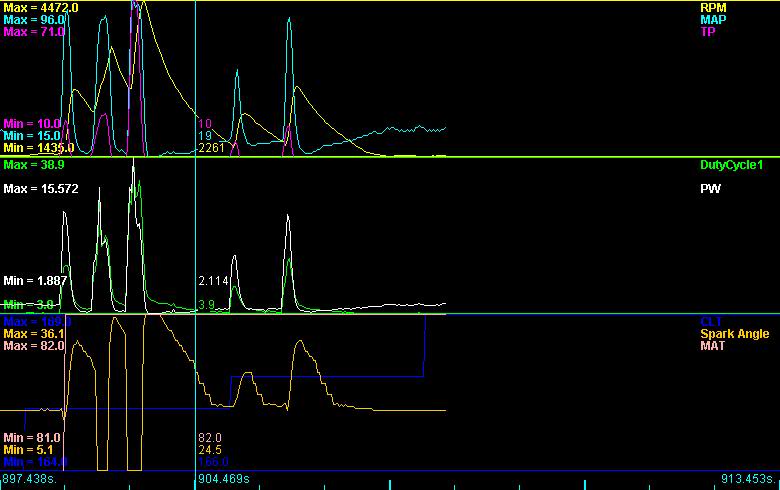This screenshot has height=490, width=780.
Task: Click the Max = 15.572 PW readout
Action: 41,189
